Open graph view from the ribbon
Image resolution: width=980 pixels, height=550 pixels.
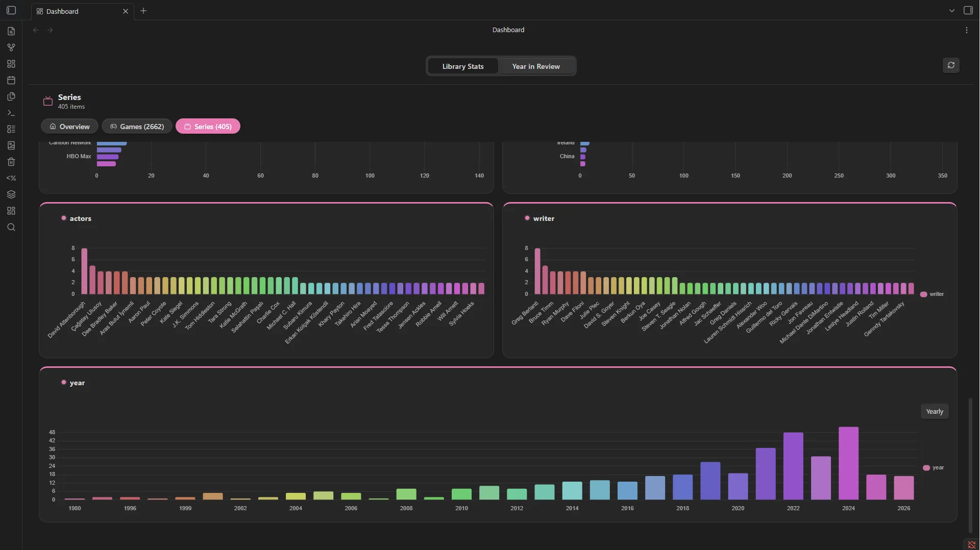click(11, 47)
